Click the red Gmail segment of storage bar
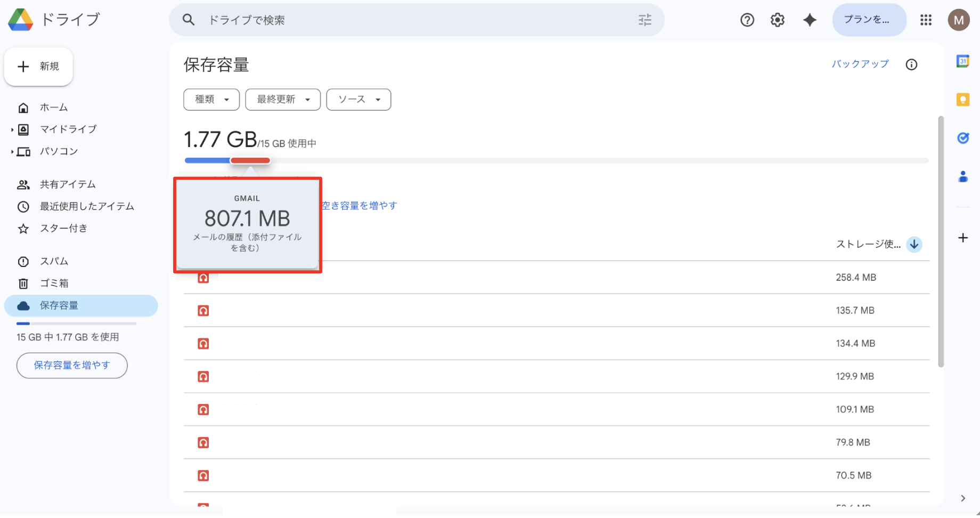The image size is (980, 518). pos(250,160)
